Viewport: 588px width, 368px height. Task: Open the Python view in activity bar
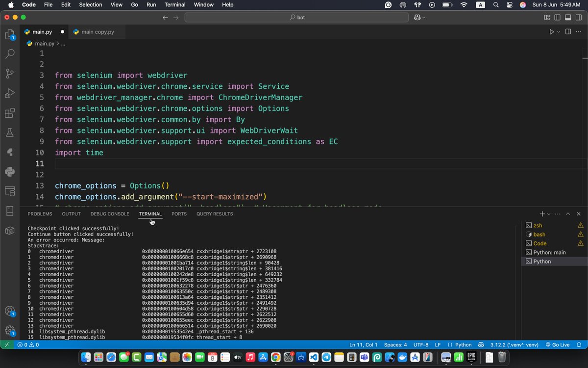(10, 171)
